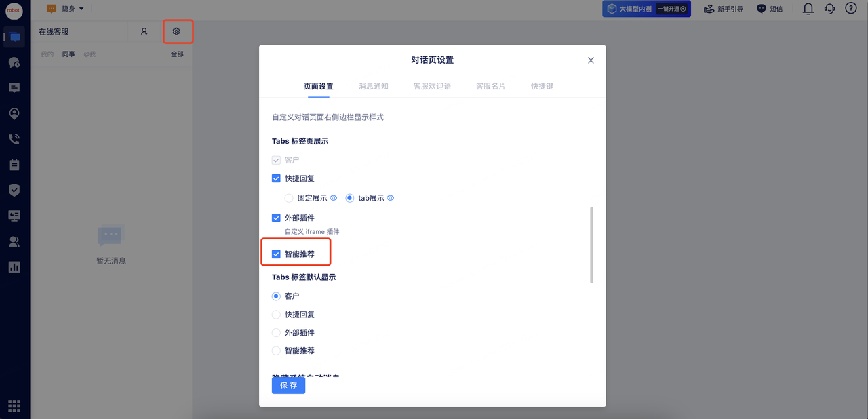Image resolution: width=868 pixels, height=419 pixels.
Task: Click the disabled 客户 checkbox
Action: pos(276,160)
